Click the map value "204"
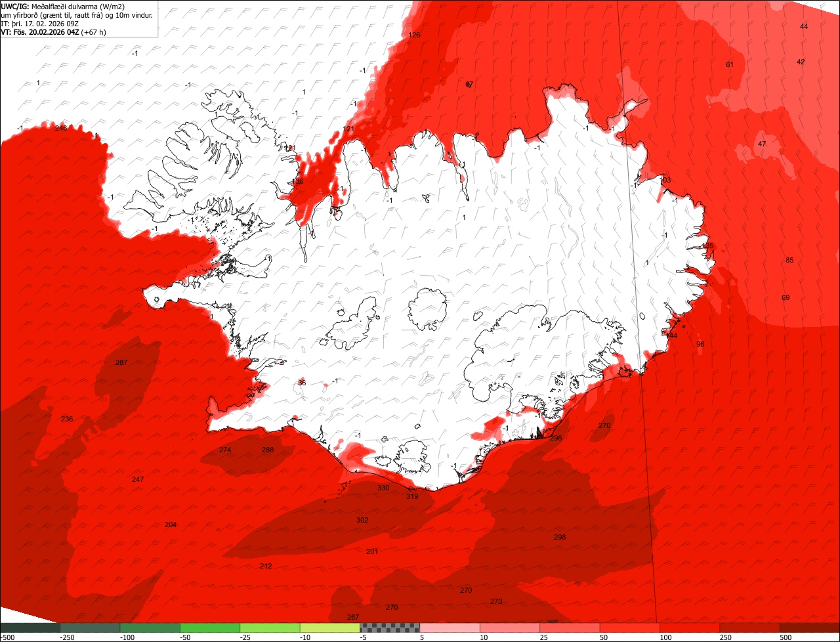The width and height of the screenshot is (840, 642). [x=171, y=525]
